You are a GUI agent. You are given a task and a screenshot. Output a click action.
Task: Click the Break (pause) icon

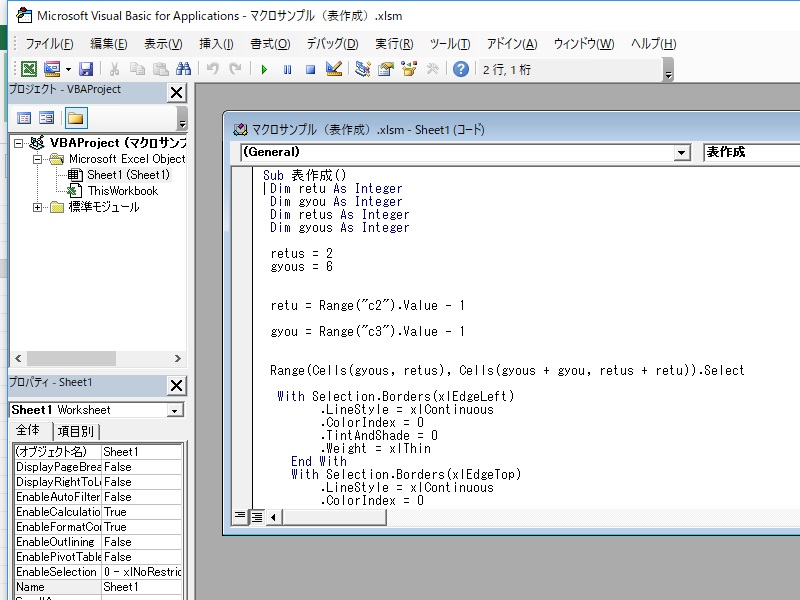[x=287, y=69]
